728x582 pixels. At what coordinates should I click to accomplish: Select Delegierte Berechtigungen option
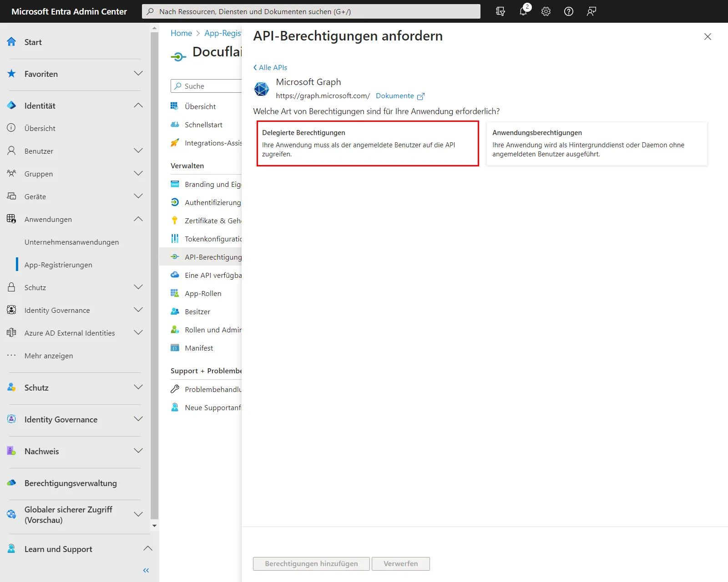[x=368, y=143]
